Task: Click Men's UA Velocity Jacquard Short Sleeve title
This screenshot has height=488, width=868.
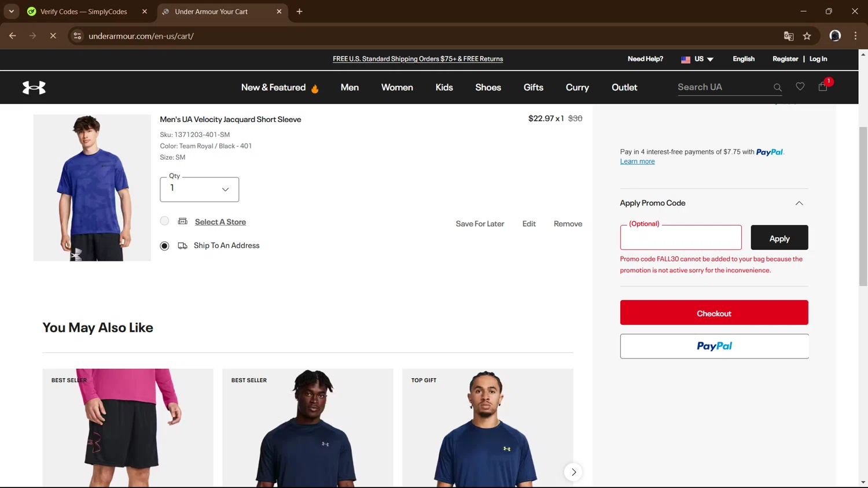Action: 230,120
